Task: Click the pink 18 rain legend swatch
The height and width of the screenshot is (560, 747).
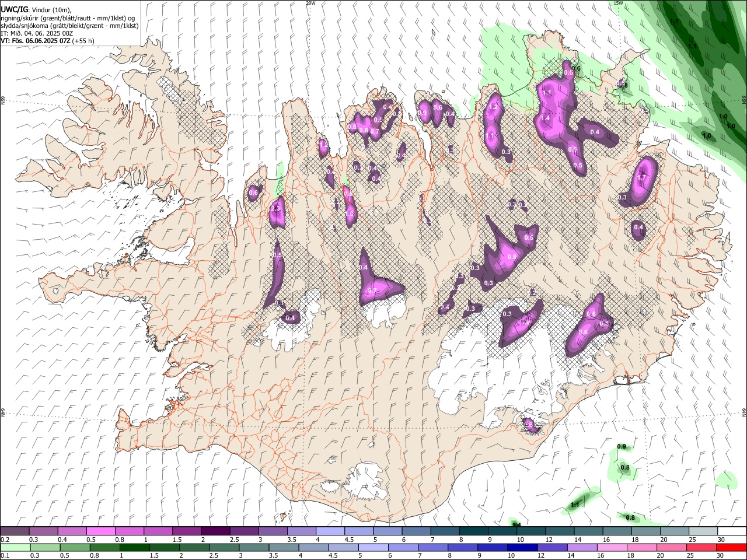Action: coord(642,547)
